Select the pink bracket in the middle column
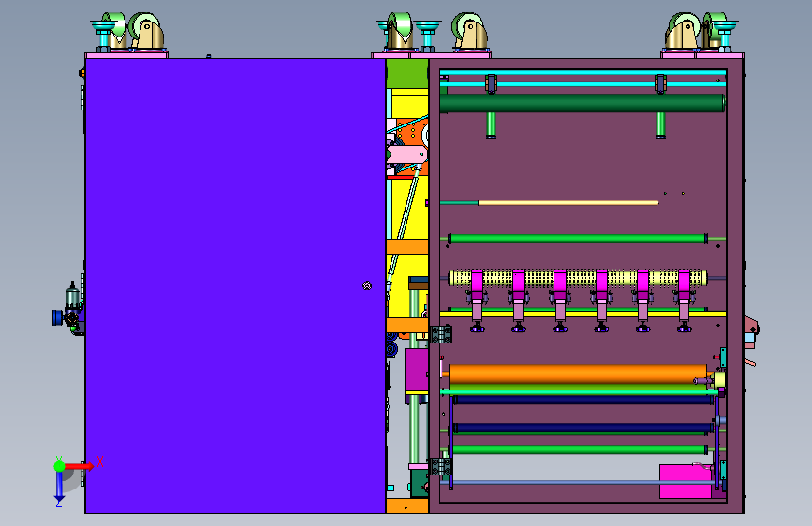The height and width of the screenshot is (526, 812). 407,154
